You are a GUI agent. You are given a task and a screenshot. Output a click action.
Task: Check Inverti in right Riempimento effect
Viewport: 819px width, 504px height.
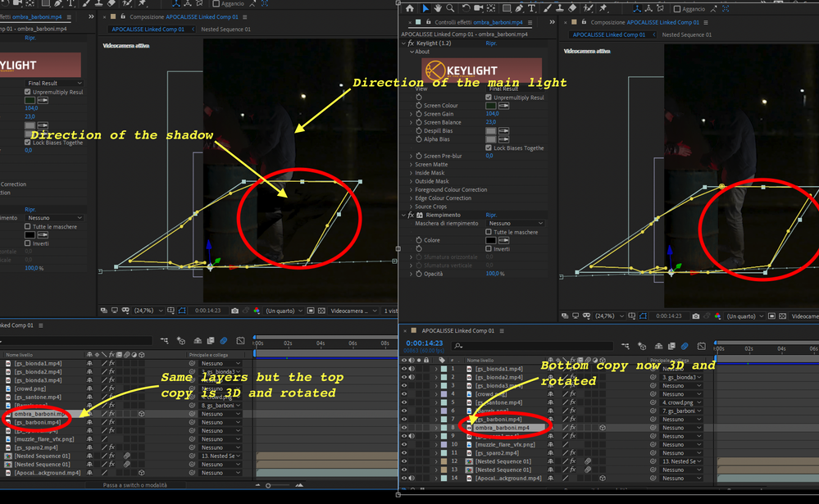coord(489,248)
